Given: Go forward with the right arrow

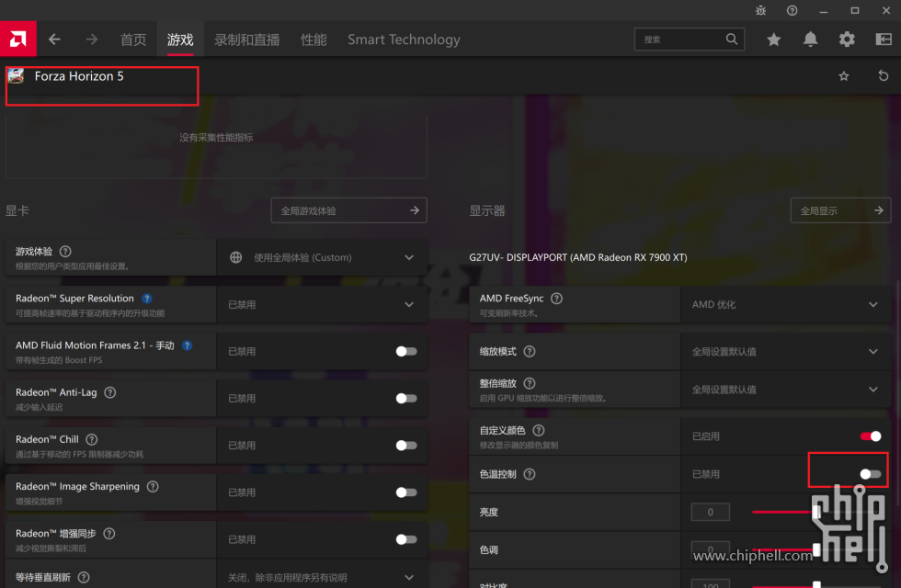Looking at the screenshot, I should 91,39.
